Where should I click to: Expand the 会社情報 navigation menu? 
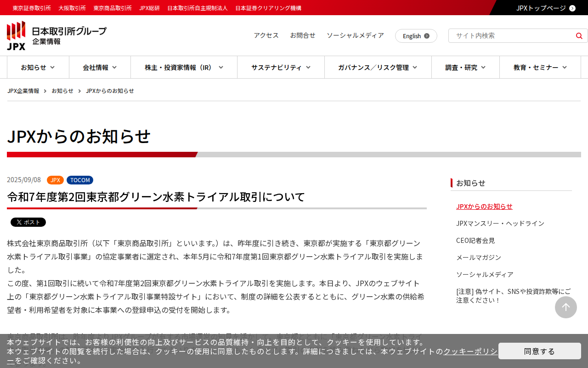click(100, 67)
